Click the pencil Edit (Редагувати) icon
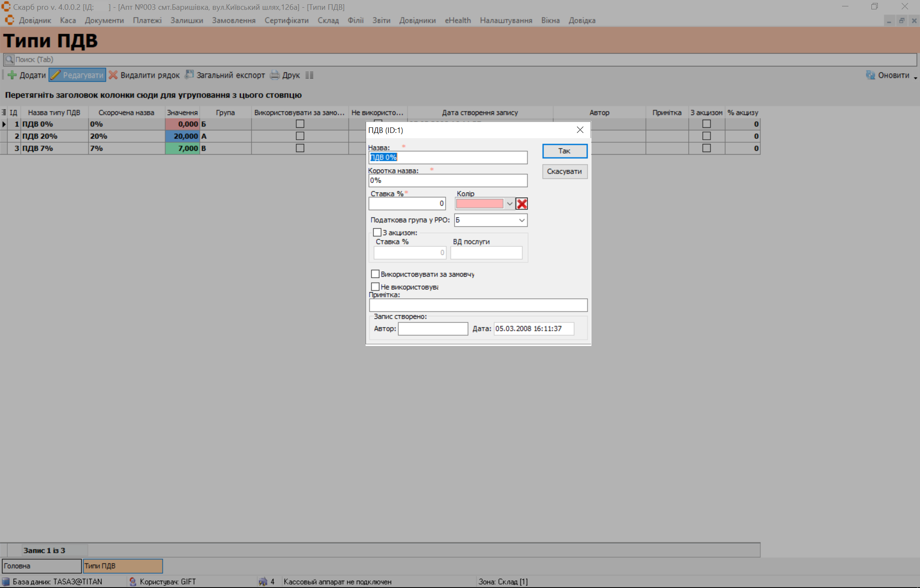Image resolution: width=920 pixels, height=588 pixels. (56, 75)
